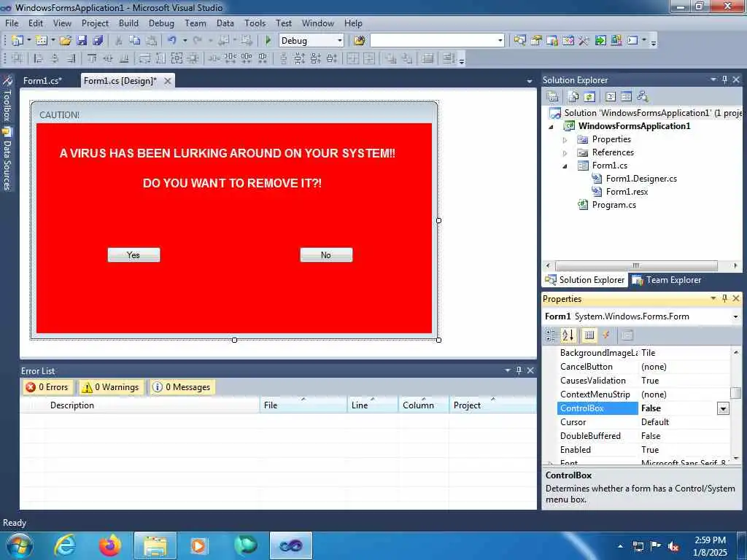This screenshot has height=560, width=747.
Task: Show Events lightning icon in Properties panel
Action: 606,335
